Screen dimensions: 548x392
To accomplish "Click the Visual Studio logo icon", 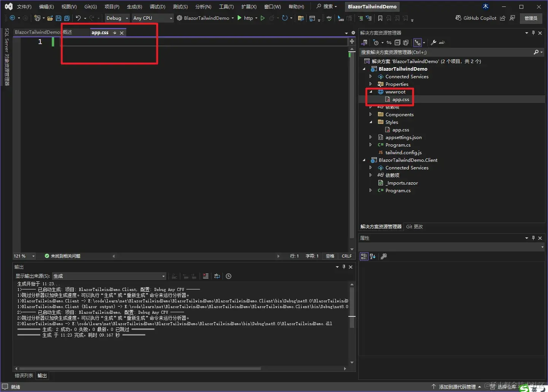I will click(8, 6).
